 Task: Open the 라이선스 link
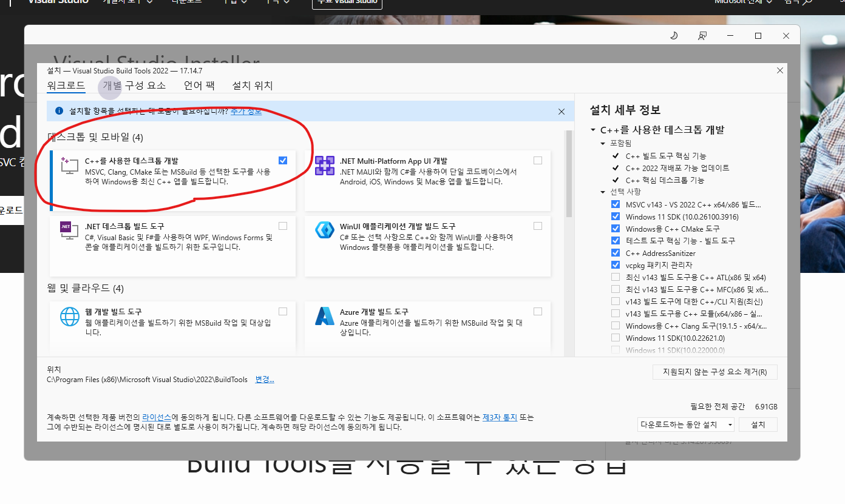[x=157, y=417]
